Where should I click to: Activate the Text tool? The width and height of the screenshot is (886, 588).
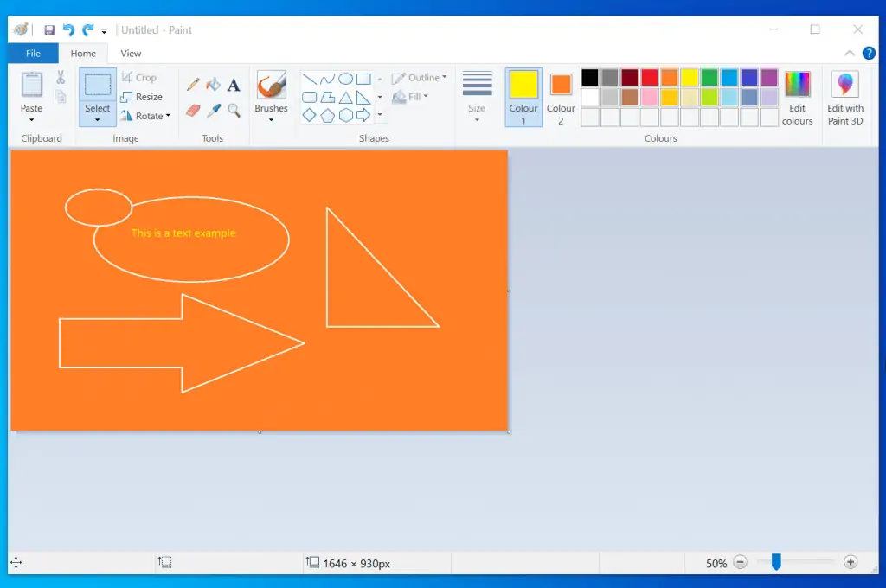point(232,84)
